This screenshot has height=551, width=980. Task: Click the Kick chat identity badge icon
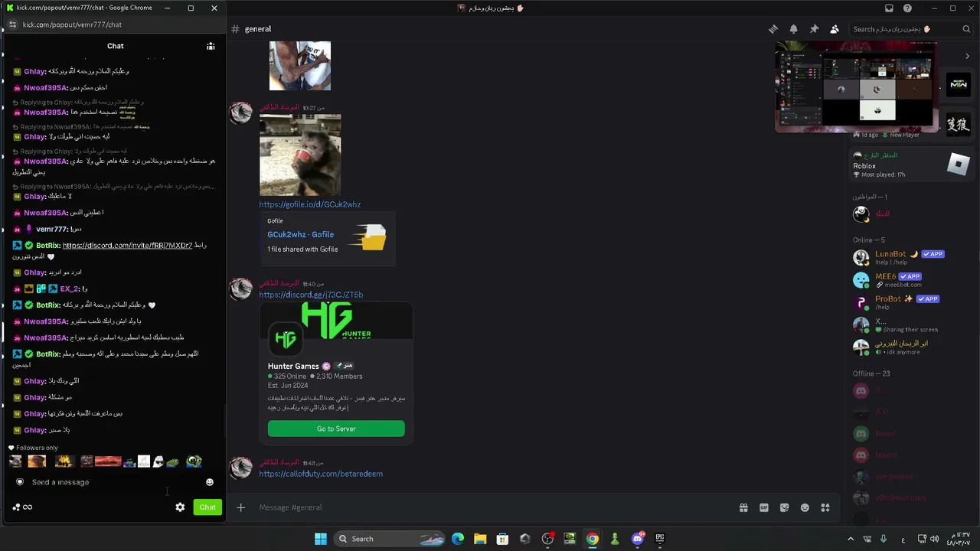pos(20,482)
